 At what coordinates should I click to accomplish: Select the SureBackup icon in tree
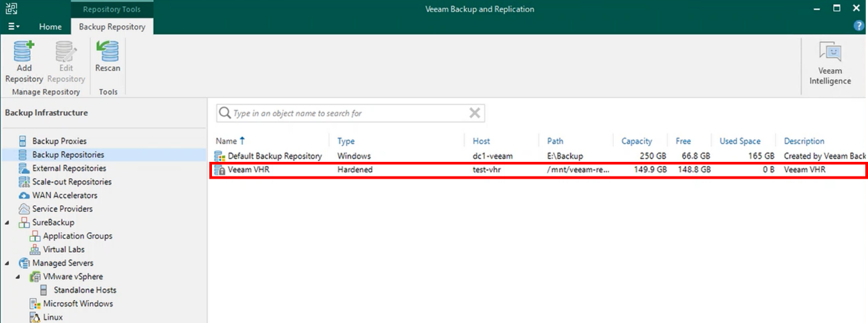[24, 222]
